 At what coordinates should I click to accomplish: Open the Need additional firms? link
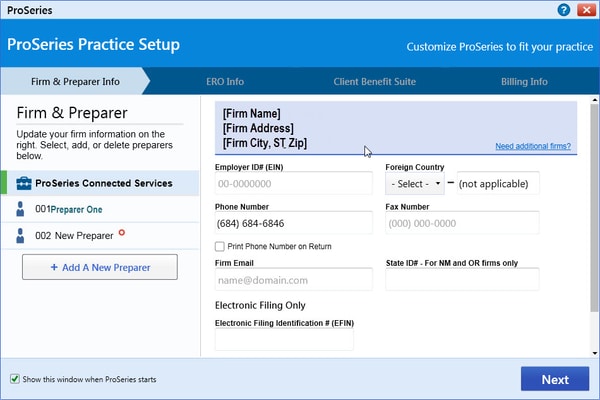[533, 146]
